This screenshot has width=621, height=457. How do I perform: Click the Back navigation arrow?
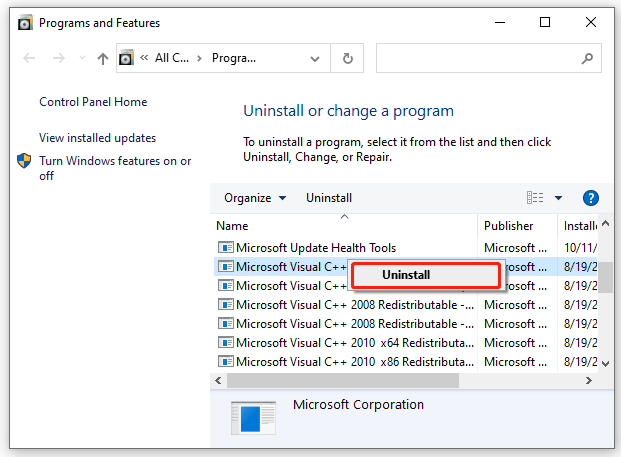28,59
